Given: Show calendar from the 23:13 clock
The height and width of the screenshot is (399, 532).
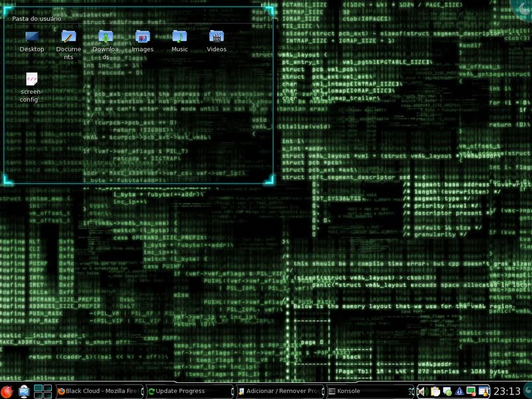Looking at the screenshot, I should 507,391.
